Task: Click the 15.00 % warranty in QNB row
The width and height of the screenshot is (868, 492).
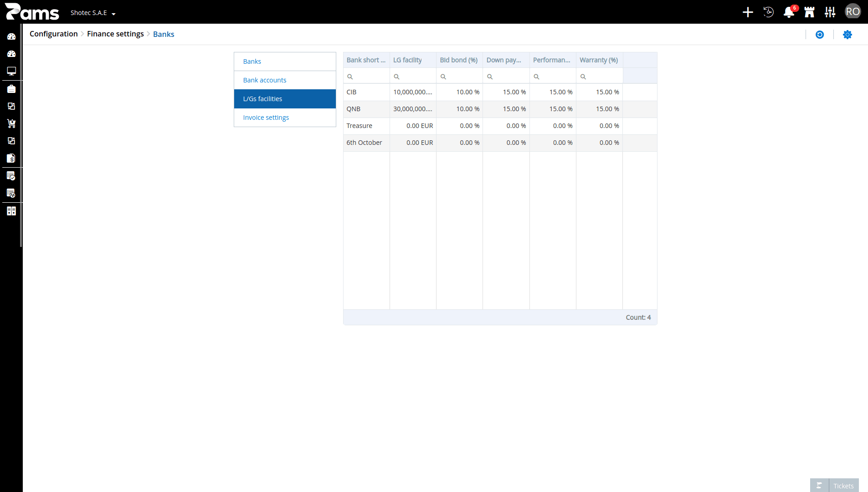Action: click(x=607, y=109)
